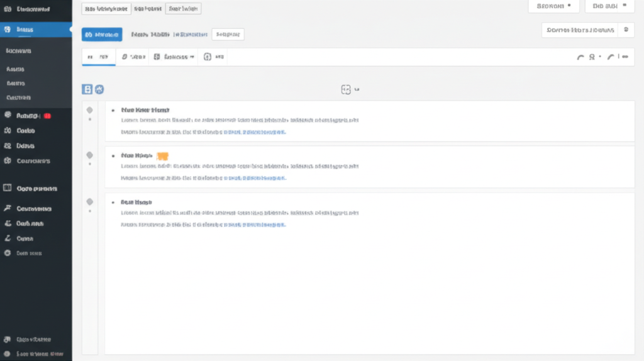644x361 pixels.
Task: Click the diamond marker beside the second list card
Action: [x=89, y=155]
